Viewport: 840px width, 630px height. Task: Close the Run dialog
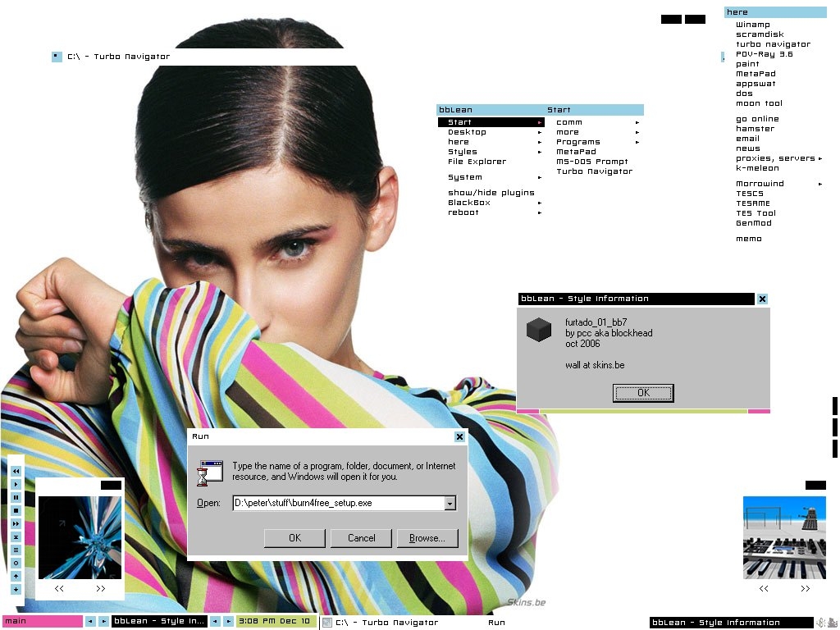click(459, 436)
